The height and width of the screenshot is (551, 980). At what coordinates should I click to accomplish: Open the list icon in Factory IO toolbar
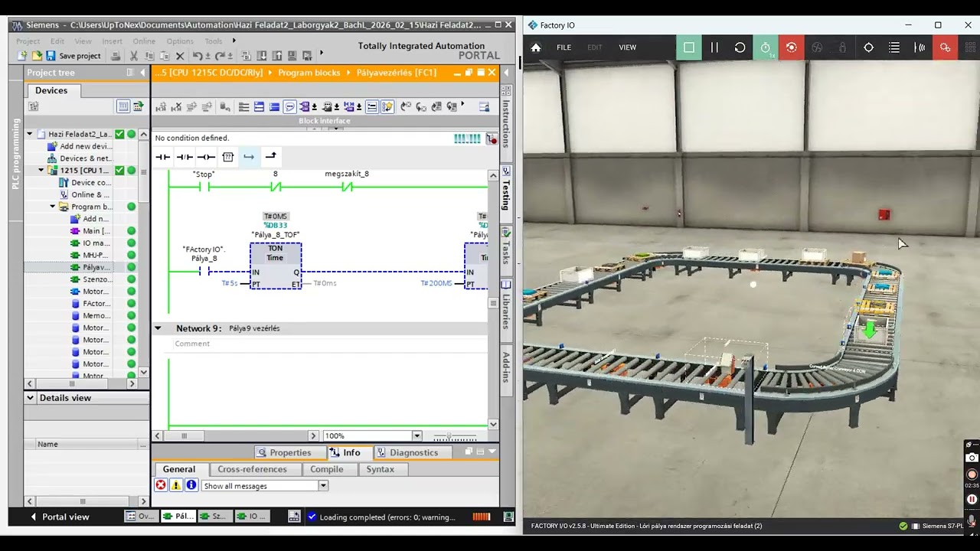click(x=894, y=47)
